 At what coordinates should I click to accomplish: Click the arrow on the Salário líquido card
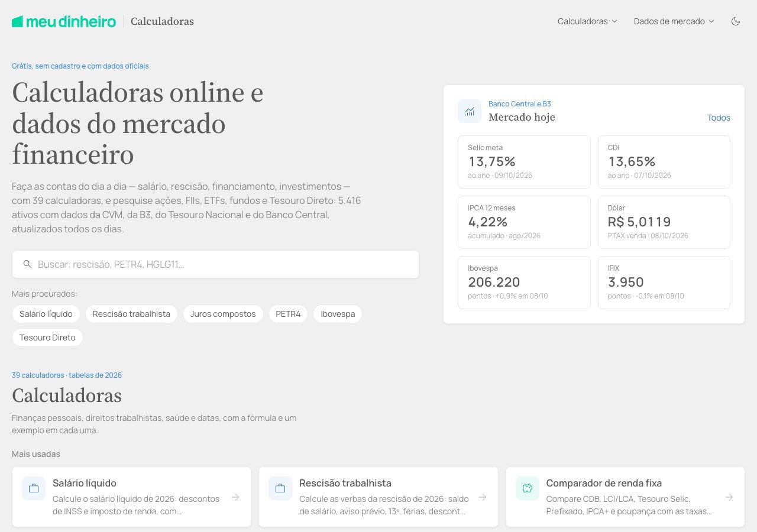click(x=235, y=497)
